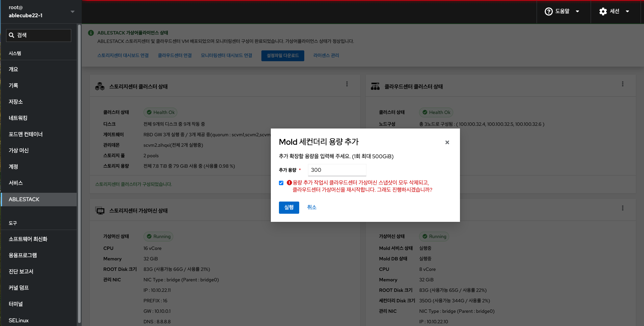Open 응용프로그램 in the sidebar
This screenshot has height=326, width=644.
[39, 255]
